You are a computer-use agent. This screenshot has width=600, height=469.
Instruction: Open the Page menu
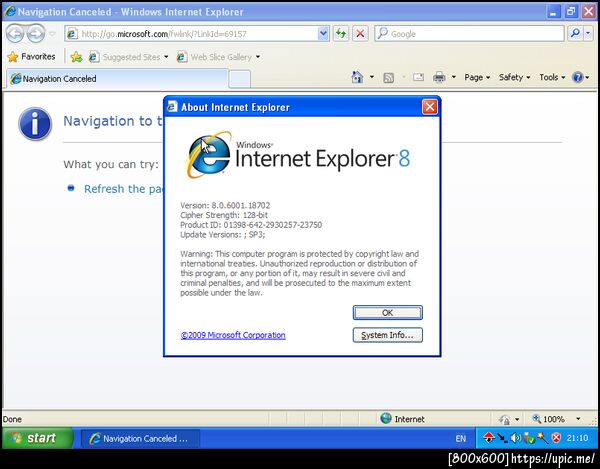click(x=477, y=78)
